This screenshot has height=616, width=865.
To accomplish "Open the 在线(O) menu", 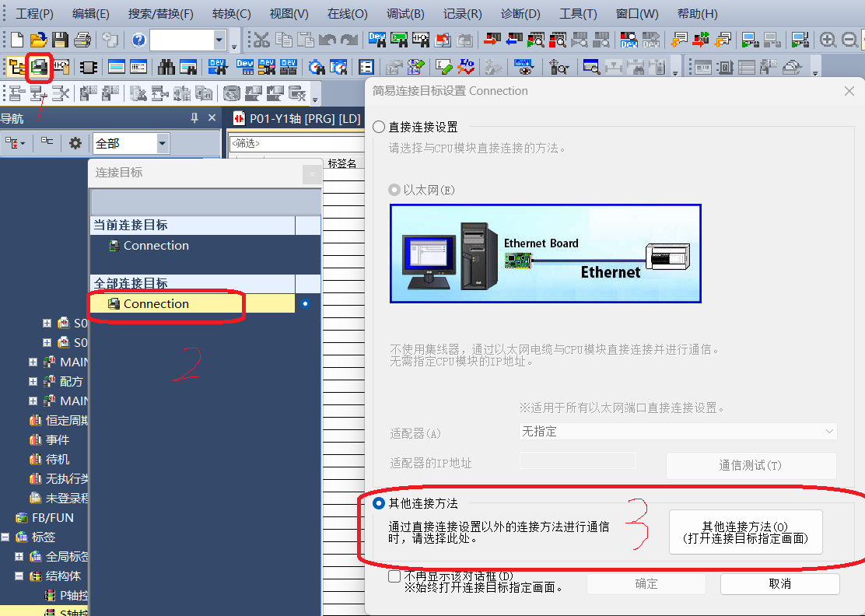I will pyautogui.click(x=347, y=14).
